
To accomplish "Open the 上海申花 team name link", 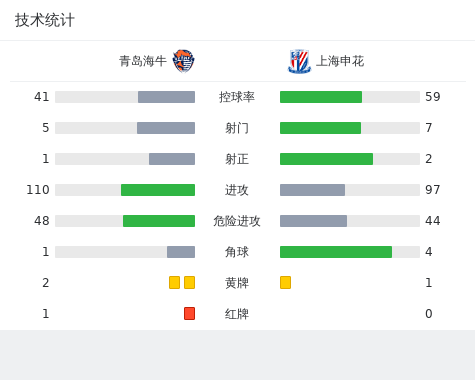I will point(340,61).
